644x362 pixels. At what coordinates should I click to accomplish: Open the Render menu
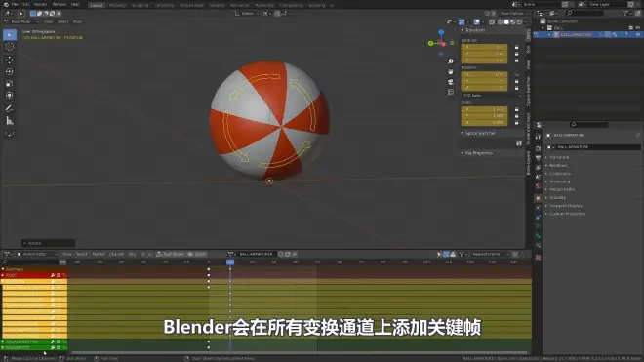coord(41,5)
